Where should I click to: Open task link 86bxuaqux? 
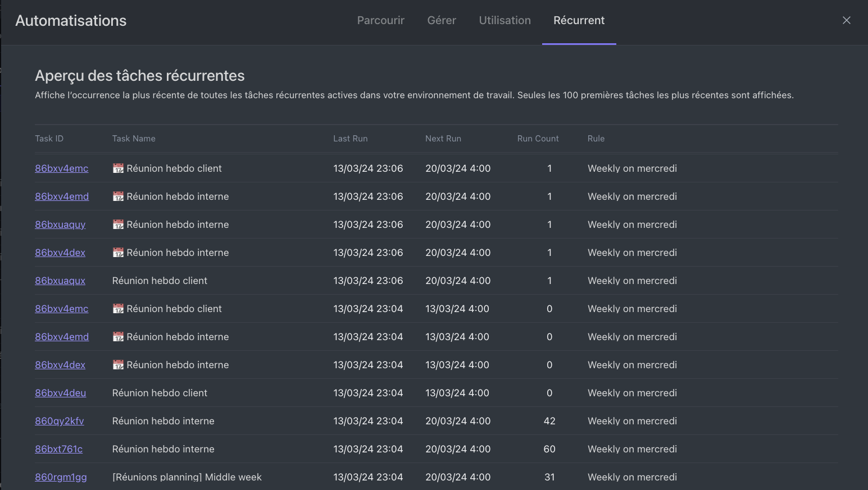click(x=60, y=281)
